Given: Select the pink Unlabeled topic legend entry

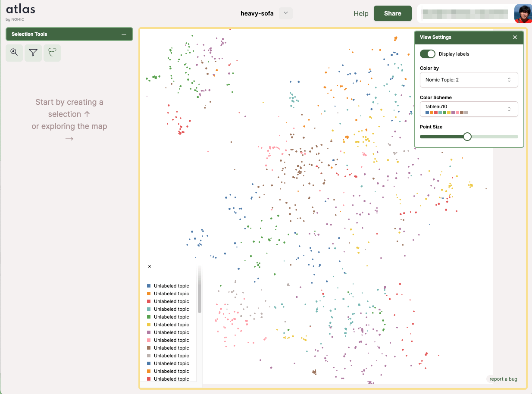Looking at the screenshot, I should point(168,340).
